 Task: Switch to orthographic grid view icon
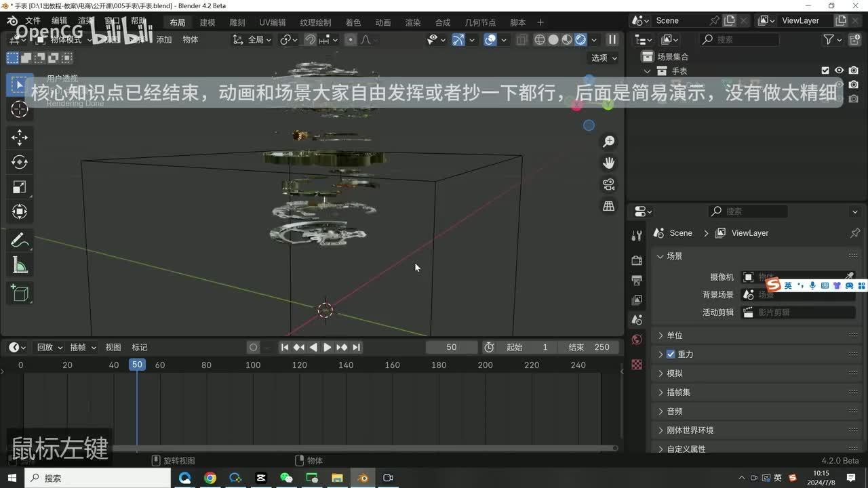tap(608, 206)
